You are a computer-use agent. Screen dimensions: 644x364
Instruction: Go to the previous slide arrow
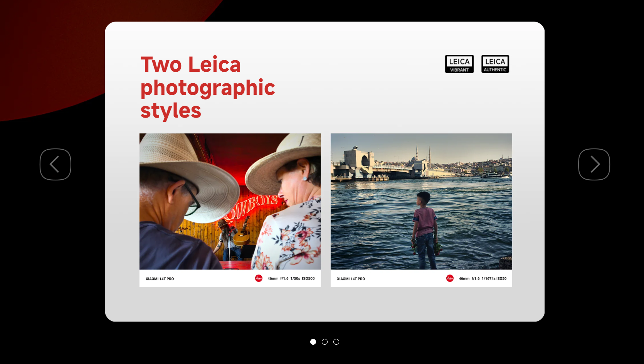tap(55, 164)
